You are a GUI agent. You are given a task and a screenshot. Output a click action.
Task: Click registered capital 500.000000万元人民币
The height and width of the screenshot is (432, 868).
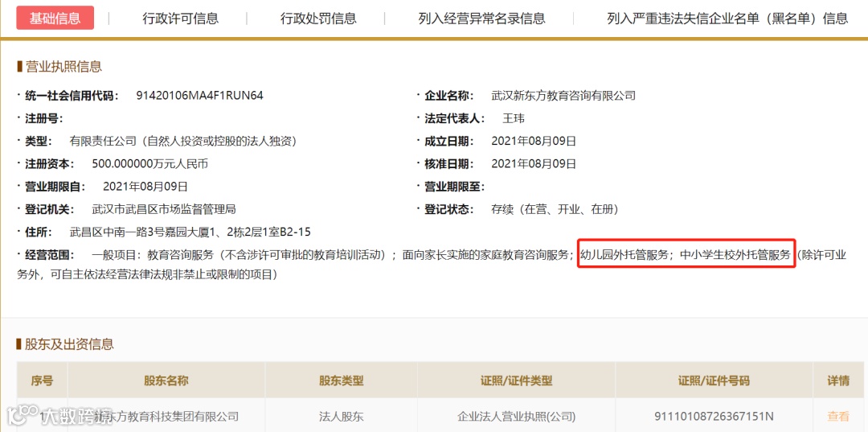(x=149, y=164)
